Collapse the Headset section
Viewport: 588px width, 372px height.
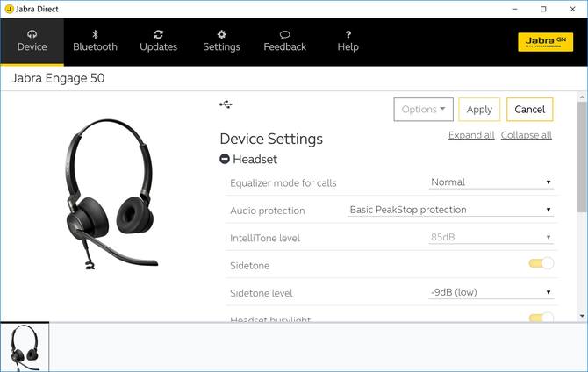click(225, 159)
